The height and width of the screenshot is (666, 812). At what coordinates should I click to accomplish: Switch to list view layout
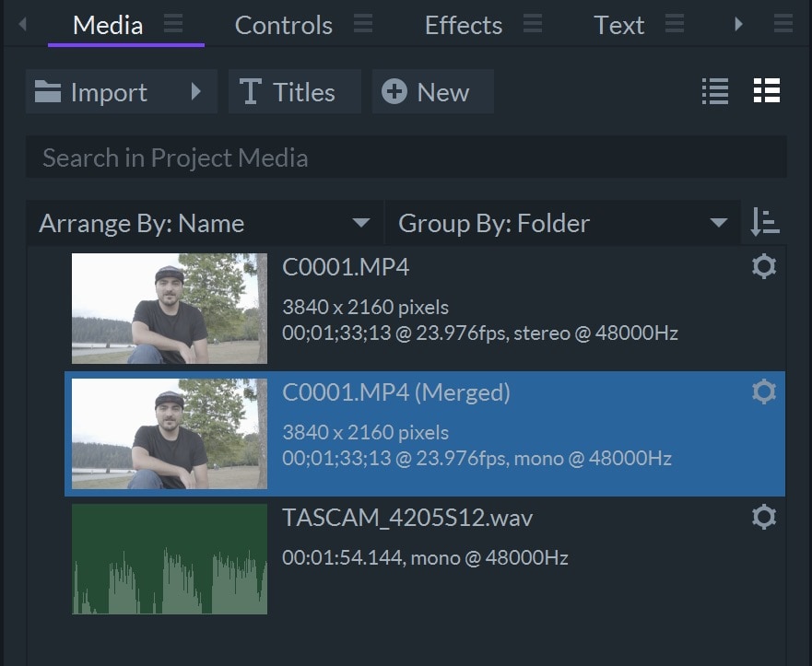click(x=715, y=91)
